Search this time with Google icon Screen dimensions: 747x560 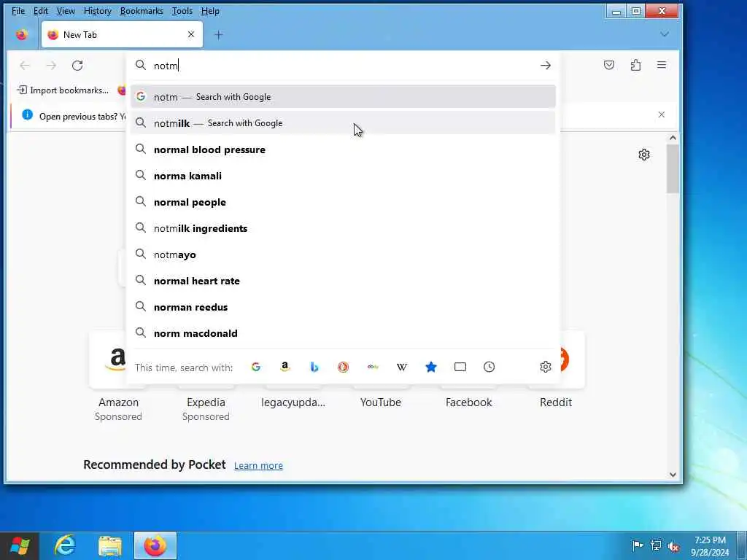coord(256,367)
